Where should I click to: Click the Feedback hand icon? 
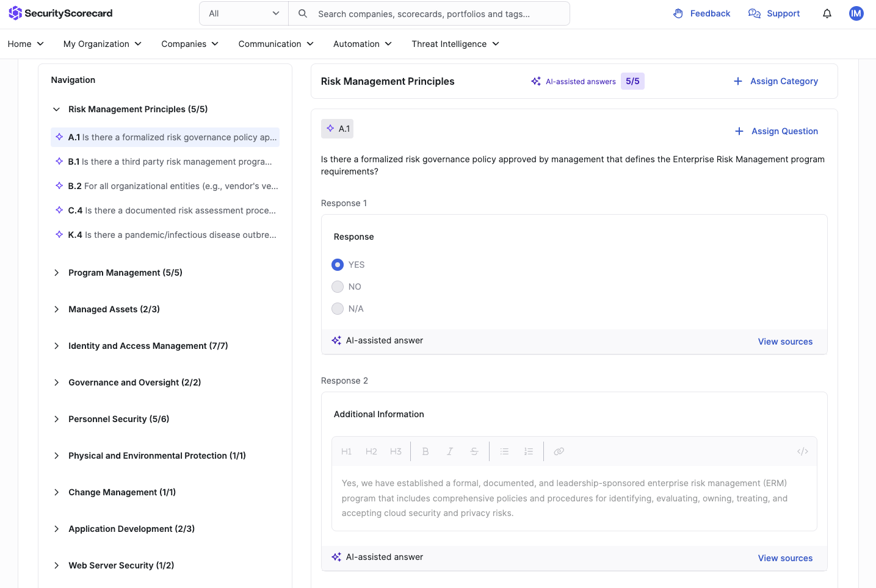coord(678,13)
